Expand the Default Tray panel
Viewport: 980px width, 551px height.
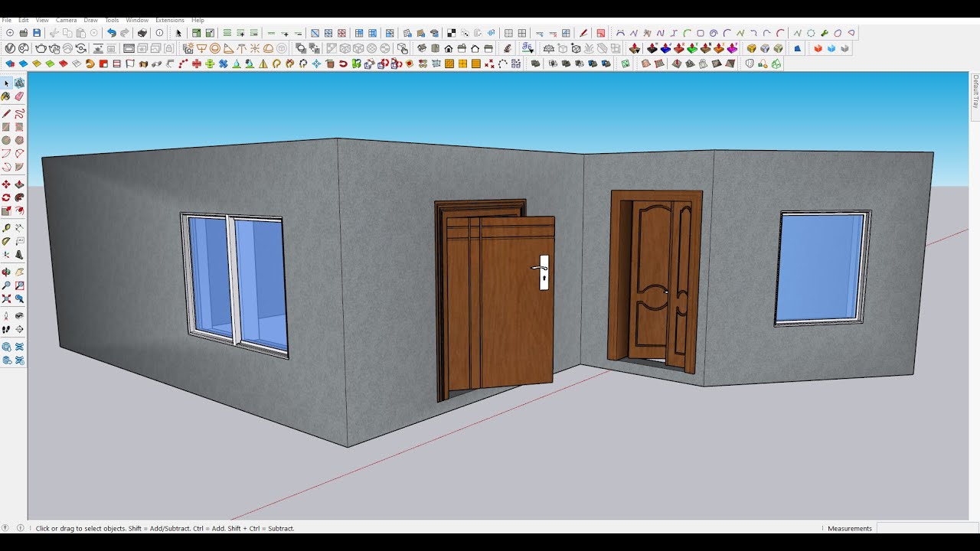(975, 91)
